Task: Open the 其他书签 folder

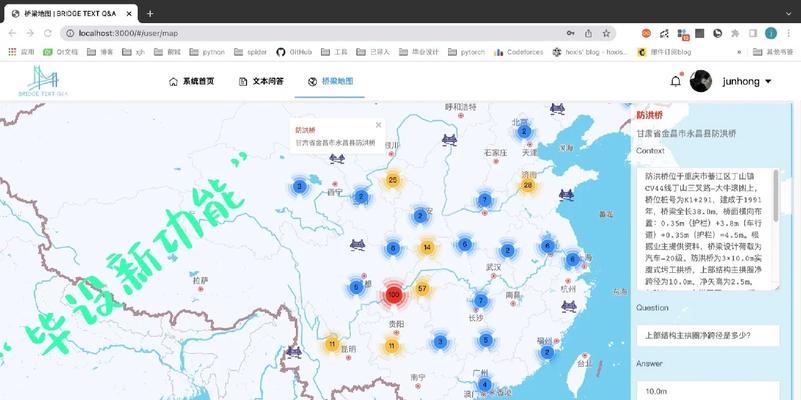Action: point(773,52)
